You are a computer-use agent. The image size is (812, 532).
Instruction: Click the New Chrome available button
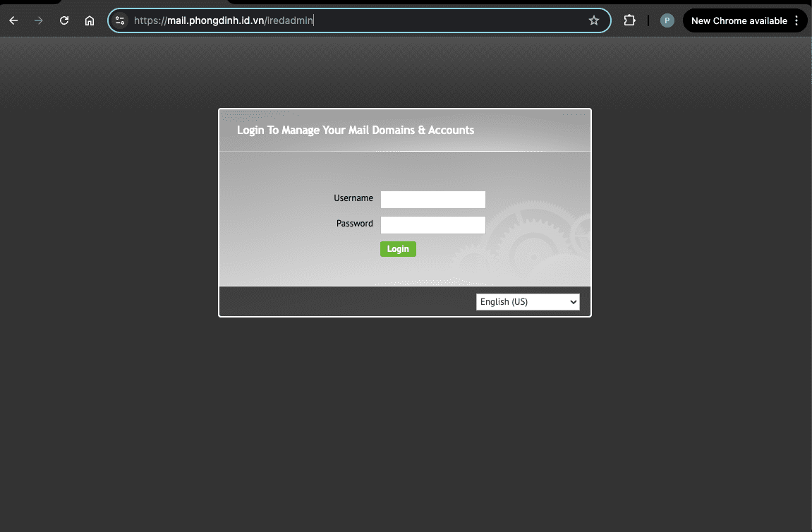739,20
